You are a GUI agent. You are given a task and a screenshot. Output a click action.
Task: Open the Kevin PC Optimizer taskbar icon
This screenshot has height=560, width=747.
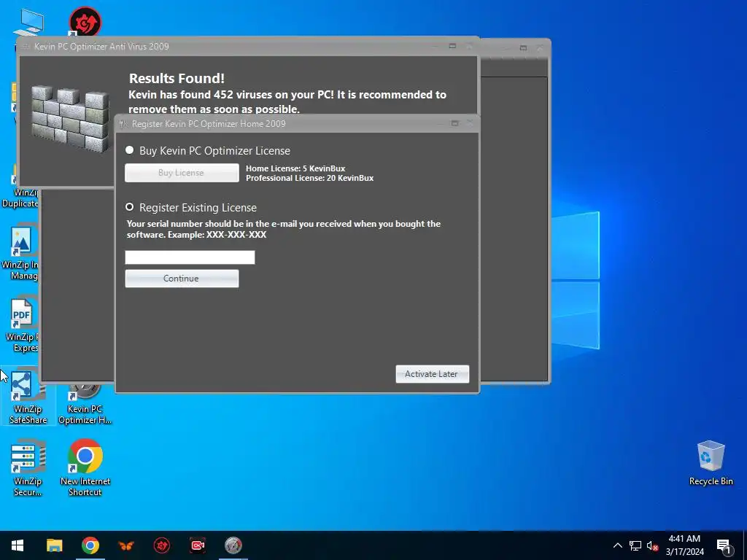pyautogui.click(x=233, y=545)
